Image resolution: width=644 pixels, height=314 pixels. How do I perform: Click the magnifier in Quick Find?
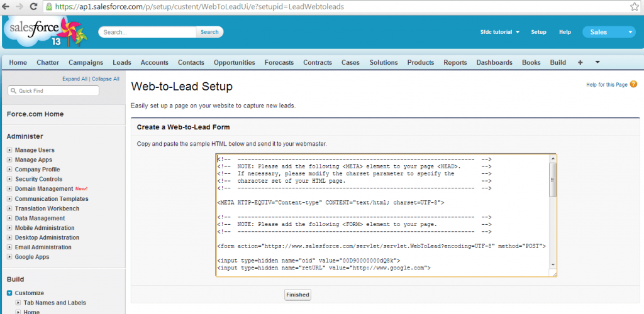[x=13, y=91]
